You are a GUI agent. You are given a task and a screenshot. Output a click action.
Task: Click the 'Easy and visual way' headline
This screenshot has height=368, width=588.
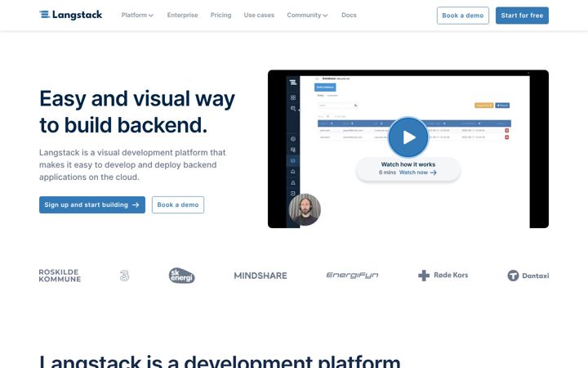coord(137,99)
